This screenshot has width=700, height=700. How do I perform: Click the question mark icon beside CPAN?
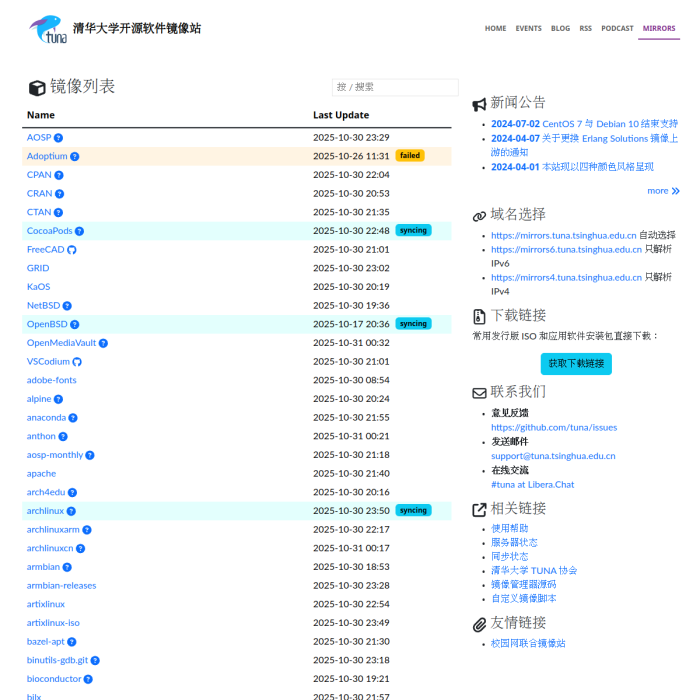pyautogui.click(x=59, y=175)
